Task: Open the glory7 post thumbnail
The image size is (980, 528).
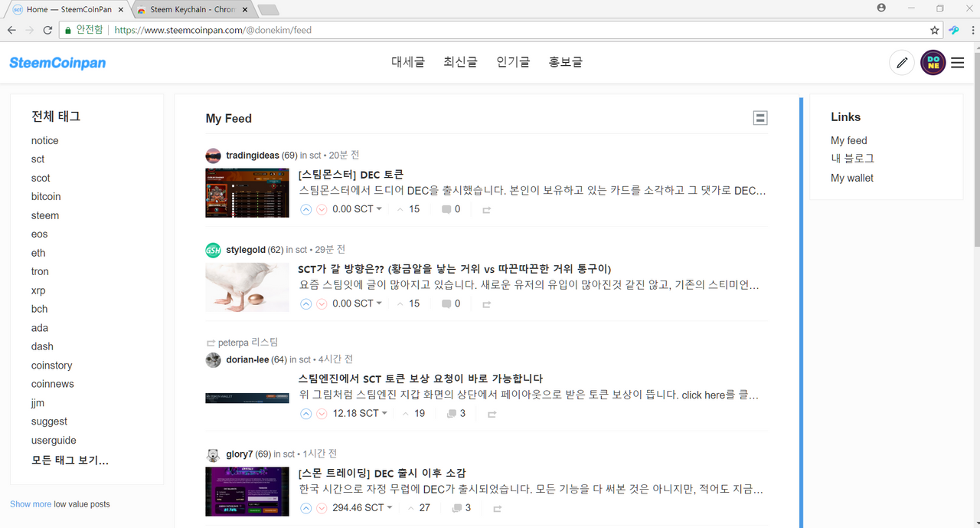Action: point(247,491)
